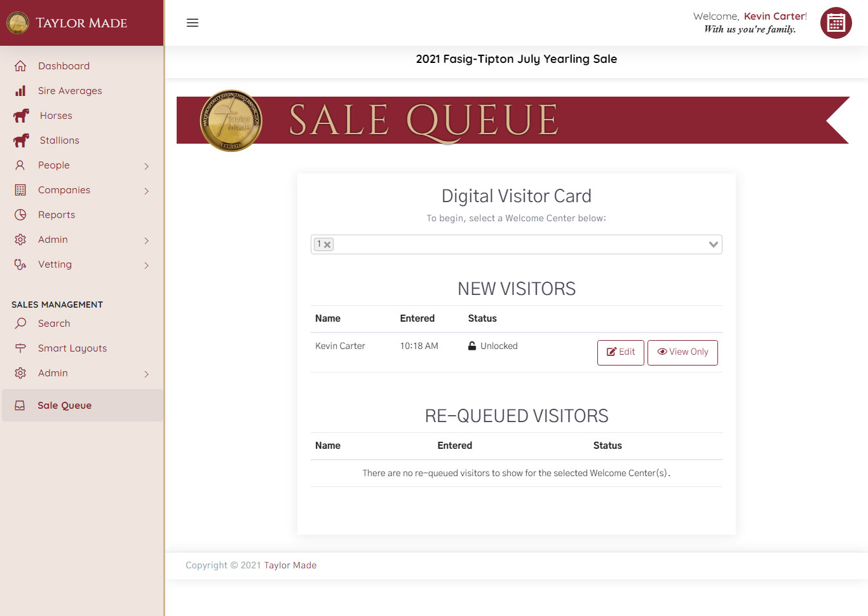Click the Horses icon in sidebar
This screenshot has width=868, height=616.
21,116
